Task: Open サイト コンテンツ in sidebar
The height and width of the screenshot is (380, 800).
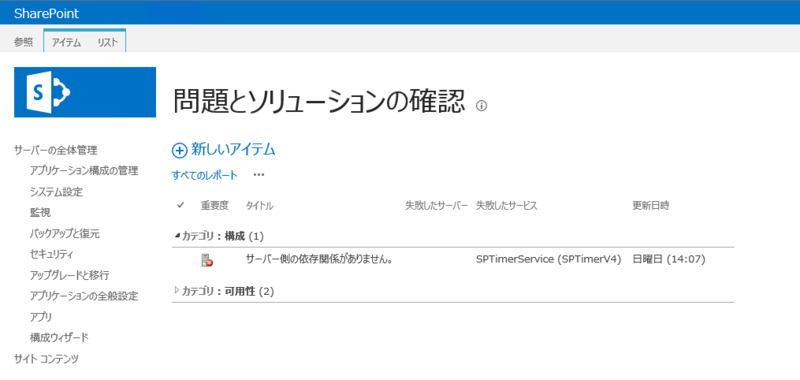Action: pos(46,359)
